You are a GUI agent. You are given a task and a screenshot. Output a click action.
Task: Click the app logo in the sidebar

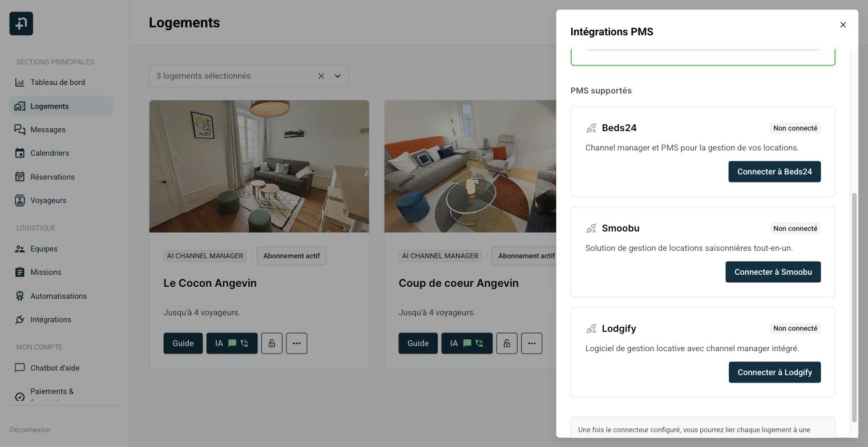(21, 23)
